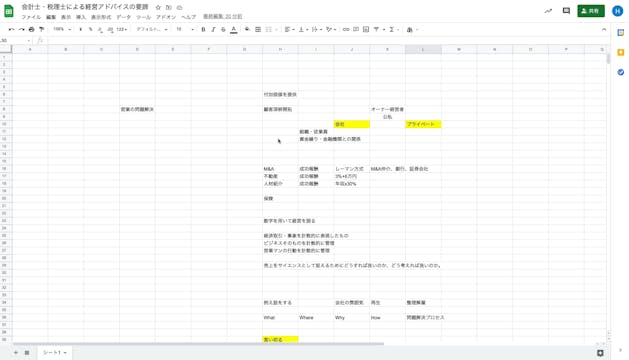This screenshot has width=629, height=360.
Task: Expand the font family dropdown
Action: click(152, 29)
